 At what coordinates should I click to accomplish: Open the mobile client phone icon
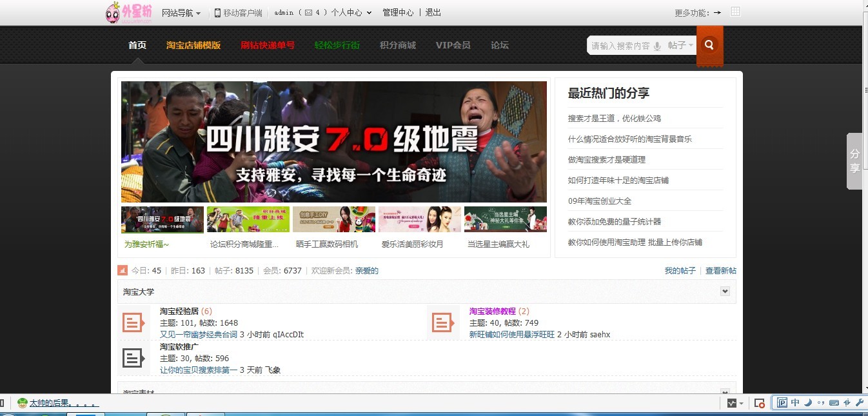217,12
